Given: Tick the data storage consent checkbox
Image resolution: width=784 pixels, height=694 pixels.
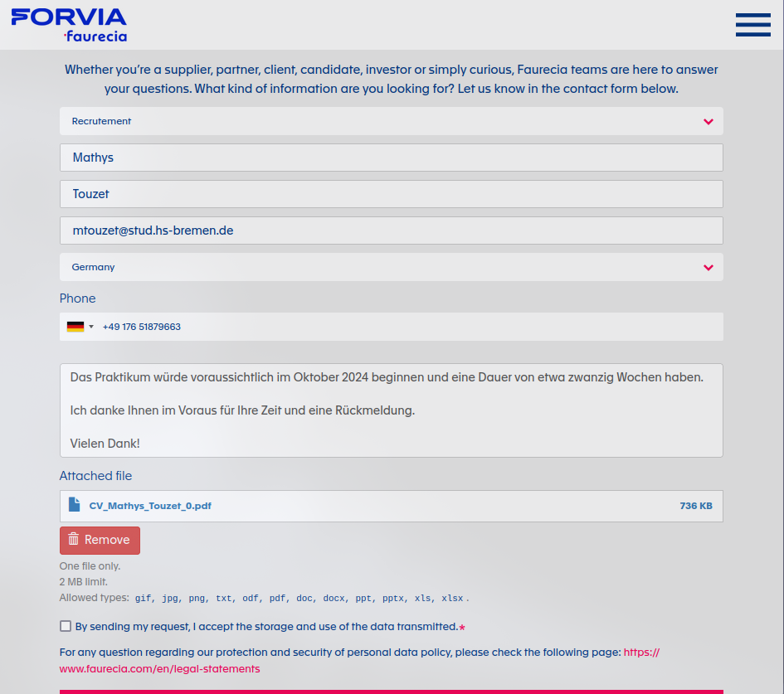Looking at the screenshot, I should tap(66, 626).
